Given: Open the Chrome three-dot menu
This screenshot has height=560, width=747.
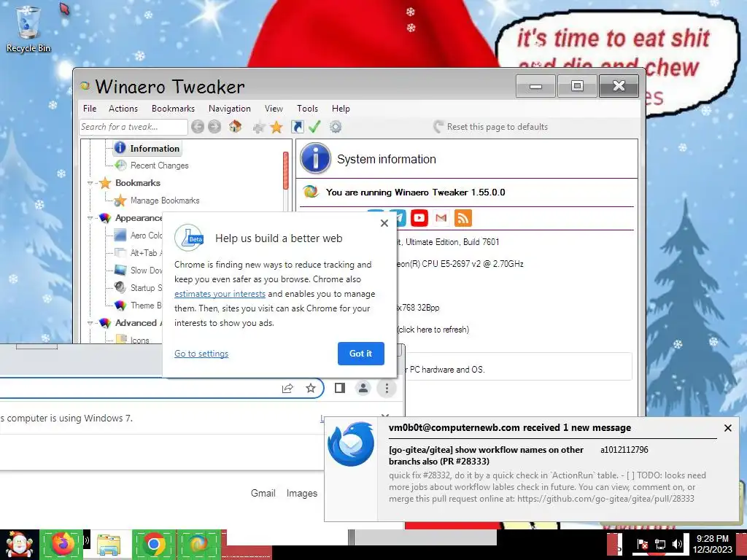Looking at the screenshot, I should (x=387, y=388).
